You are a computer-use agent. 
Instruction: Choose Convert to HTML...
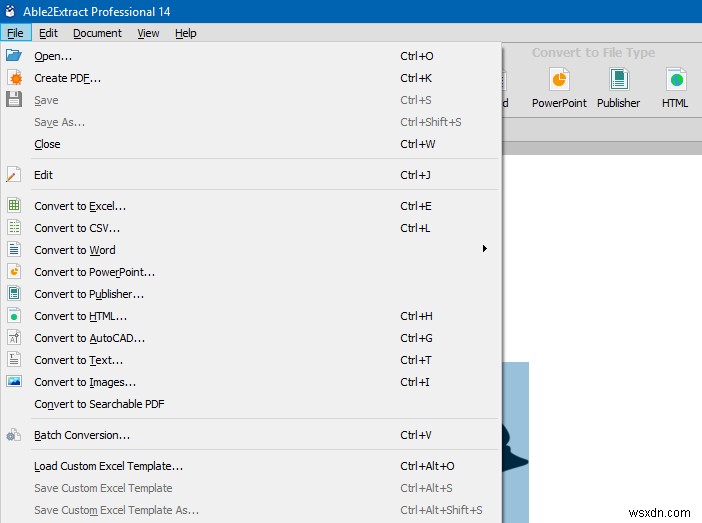click(x=251, y=316)
